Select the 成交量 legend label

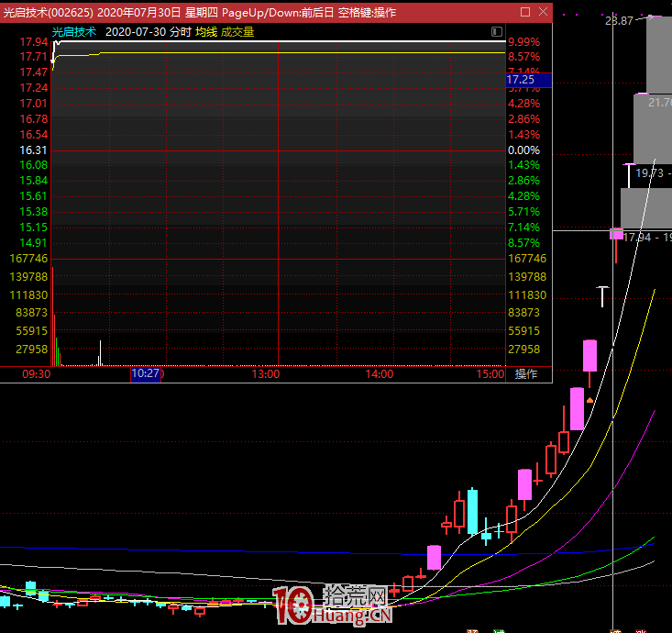pyautogui.click(x=237, y=31)
